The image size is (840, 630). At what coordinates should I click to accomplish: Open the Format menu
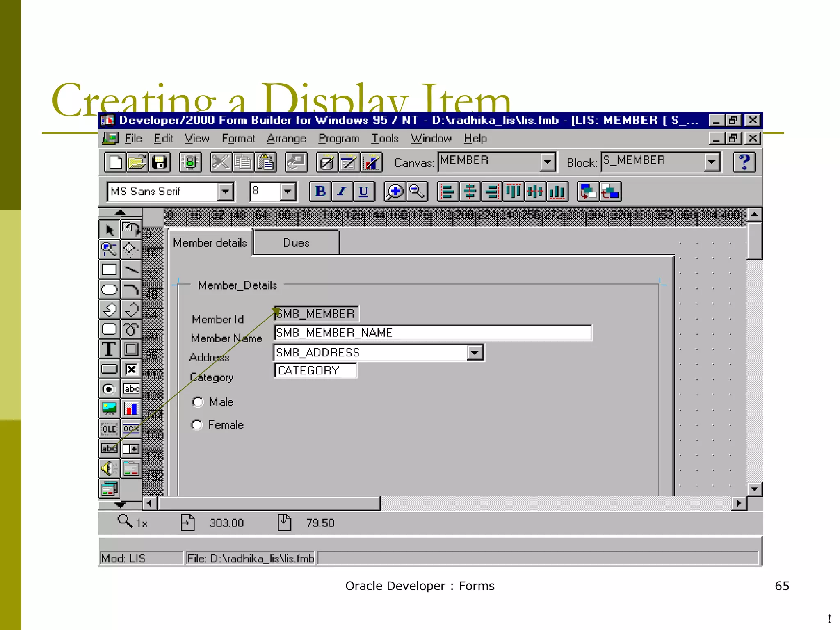(x=238, y=139)
